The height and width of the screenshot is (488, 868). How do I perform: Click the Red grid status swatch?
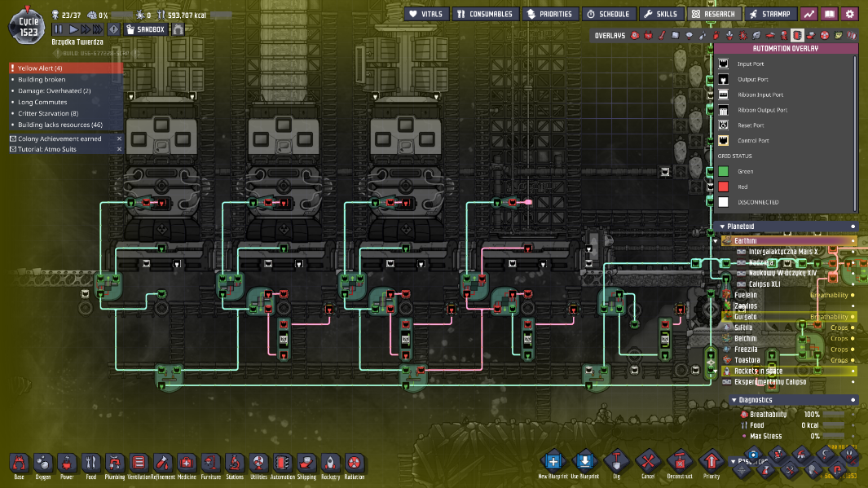click(x=723, y=187)
